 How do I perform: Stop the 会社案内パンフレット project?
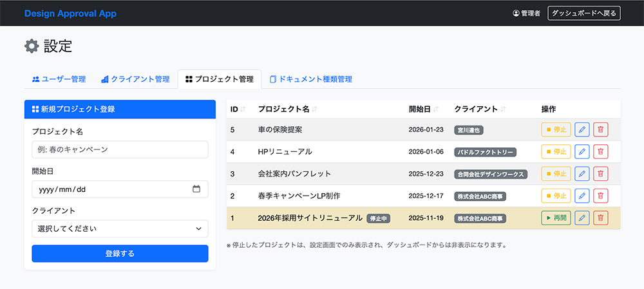556,174
